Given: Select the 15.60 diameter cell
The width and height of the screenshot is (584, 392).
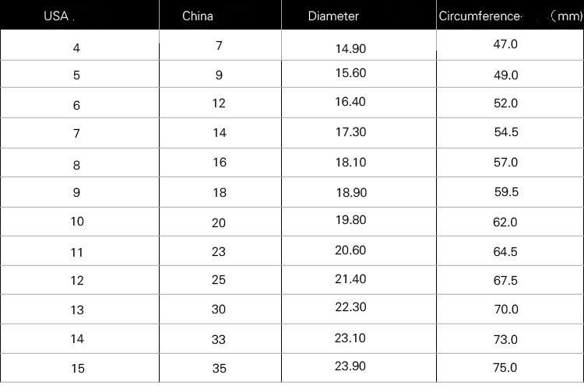Looking at the screenshot, I should click(350, 75).
